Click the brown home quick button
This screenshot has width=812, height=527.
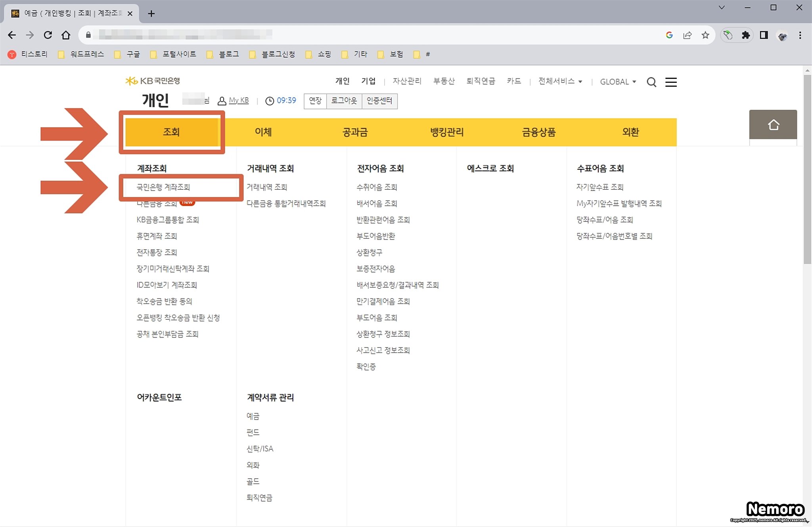(773, 125)
